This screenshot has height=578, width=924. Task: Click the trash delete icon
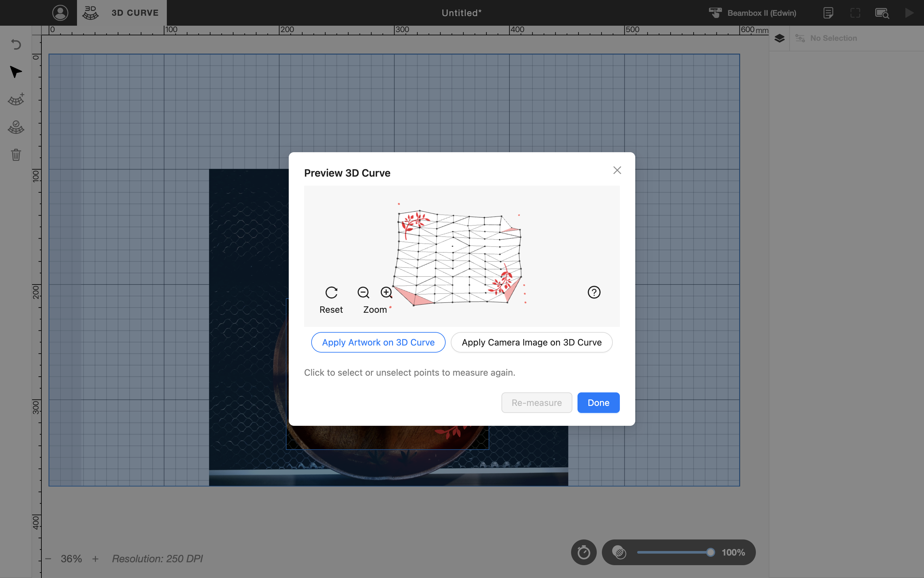[x=16, y=155]
